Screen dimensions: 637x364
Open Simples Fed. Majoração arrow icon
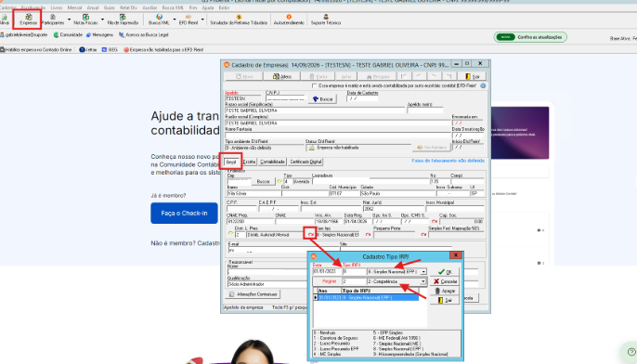(x=423, y=234)
